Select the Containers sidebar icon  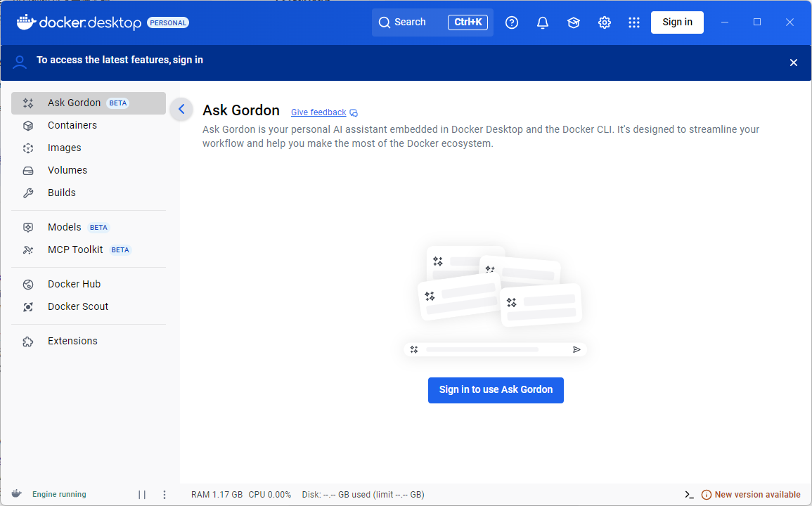pos(27,125)
